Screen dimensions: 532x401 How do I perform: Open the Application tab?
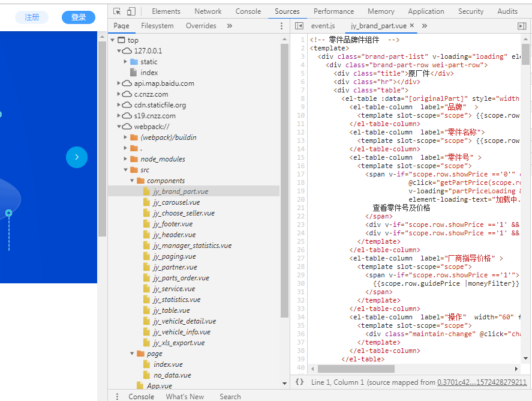pyautogui.click(x=426, y=11)
